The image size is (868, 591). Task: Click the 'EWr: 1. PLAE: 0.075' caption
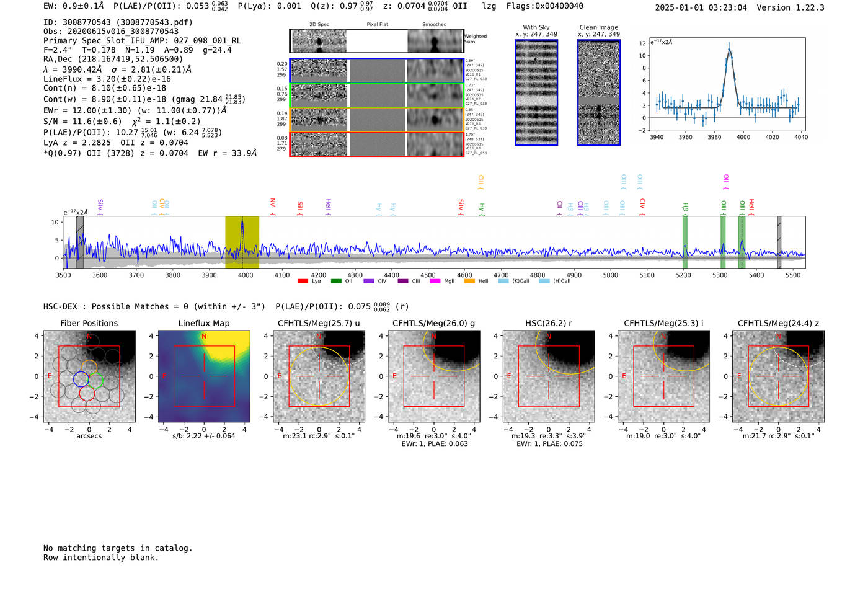coord(549,443)
